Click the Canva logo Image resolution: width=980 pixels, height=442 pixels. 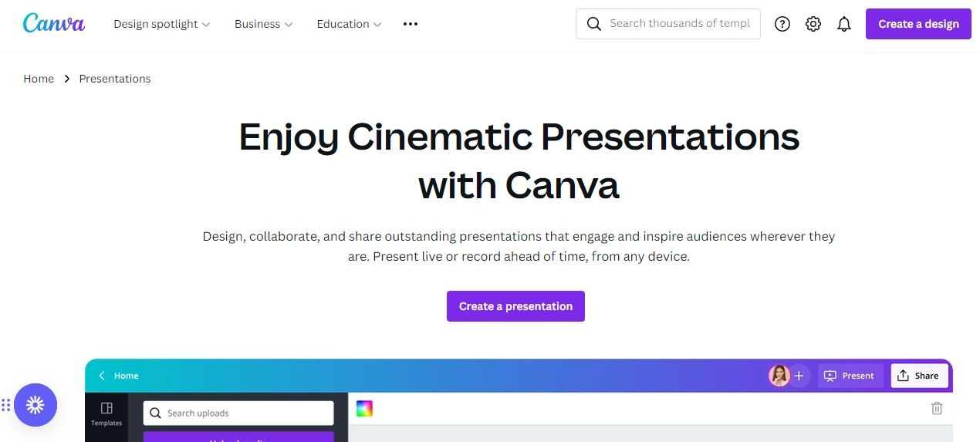point(54,23)
